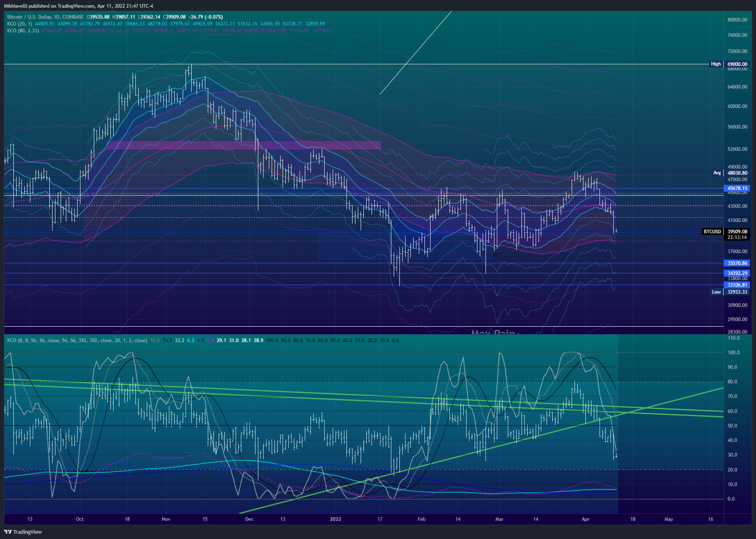Click the Dec label on time axis

coord(249,519)
